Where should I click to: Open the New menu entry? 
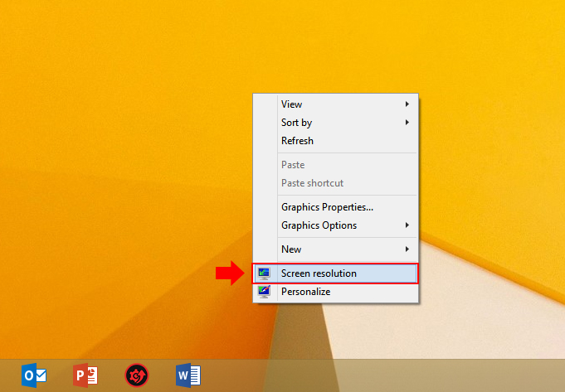pyautogui.click(x=335, y=249)
